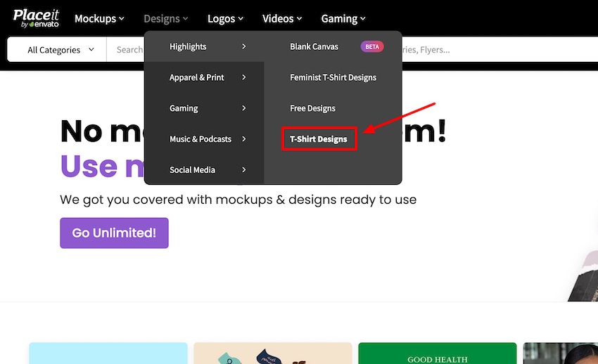This screenshot has height=364, width=598.
Task: Expand the Highlights submenu arrow
Action: pos(243,46)
